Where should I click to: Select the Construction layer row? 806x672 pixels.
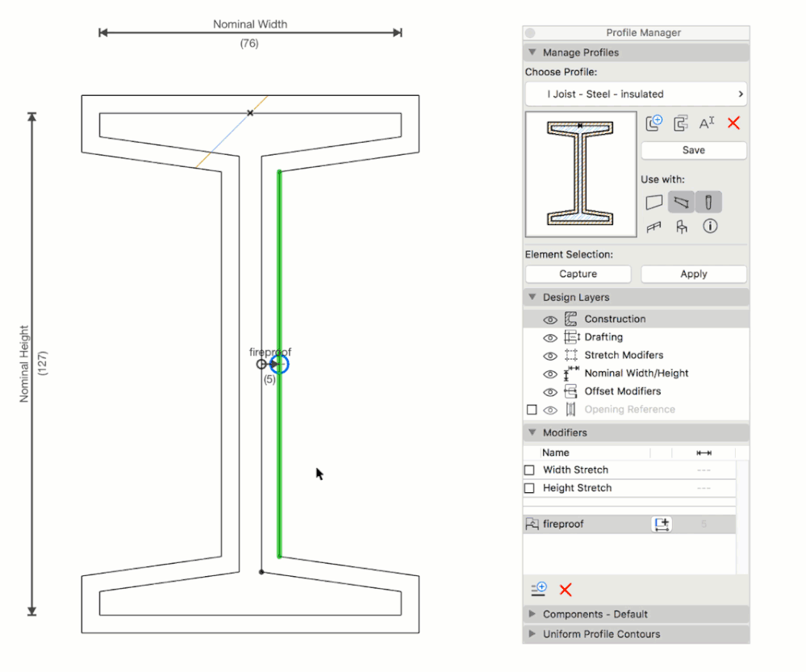coord(636,319)
